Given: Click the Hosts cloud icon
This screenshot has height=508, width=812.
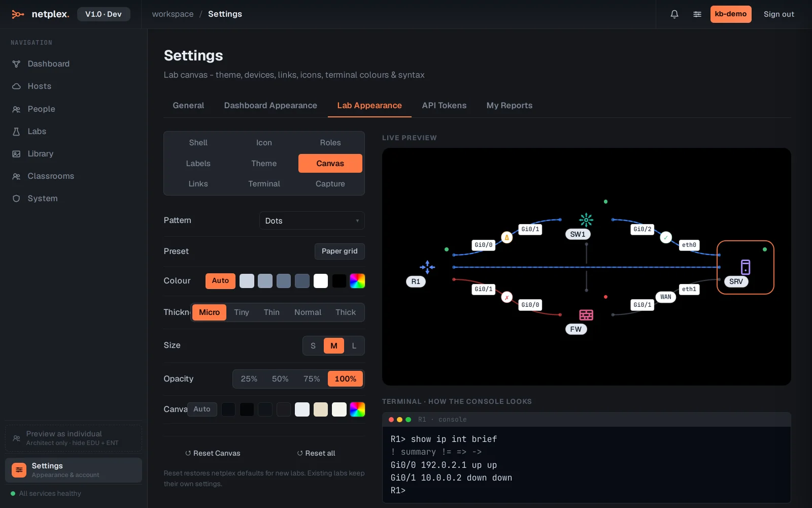Looking at the screenshot, I should [x=16, y=86].
